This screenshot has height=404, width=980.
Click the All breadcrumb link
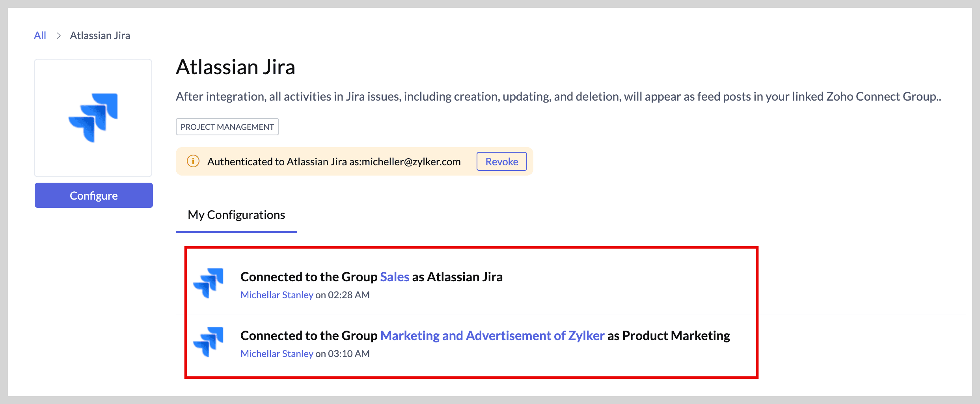40,36
